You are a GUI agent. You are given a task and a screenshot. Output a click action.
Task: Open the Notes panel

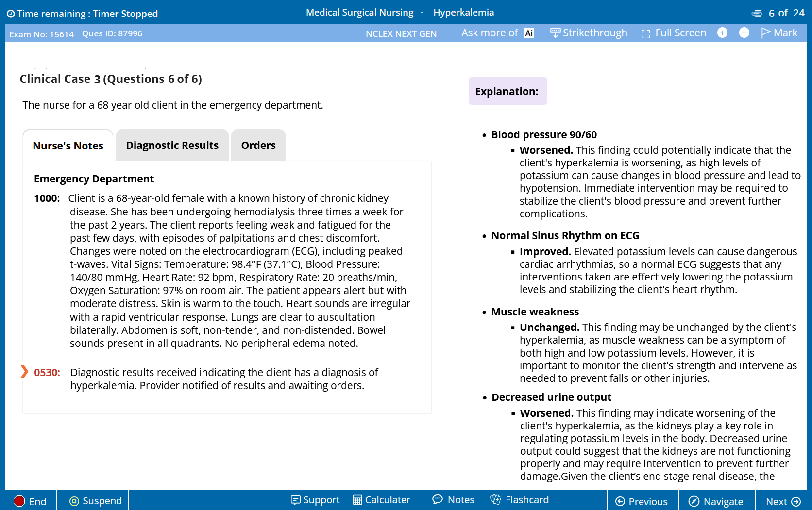click(453, 500)
